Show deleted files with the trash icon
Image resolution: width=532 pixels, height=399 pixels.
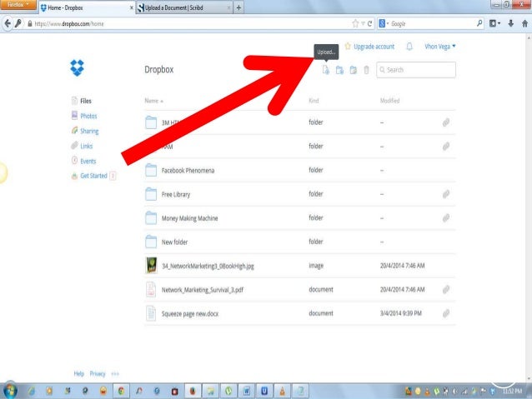click(366, 70)
